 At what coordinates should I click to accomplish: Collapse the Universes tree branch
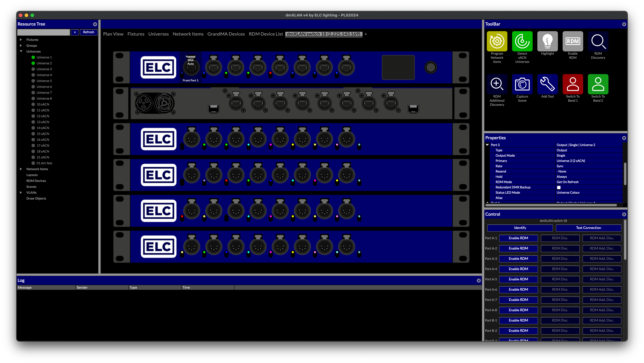[x=21, y=51]
